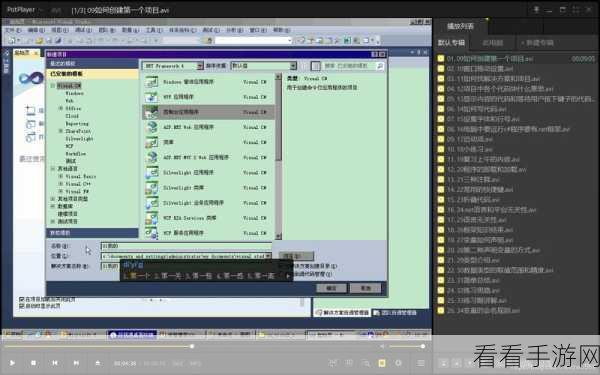Click the template list vertical scrollbar
Image resolution: width=600 pixels, height=375 pixels.
[x=279, y=157]
